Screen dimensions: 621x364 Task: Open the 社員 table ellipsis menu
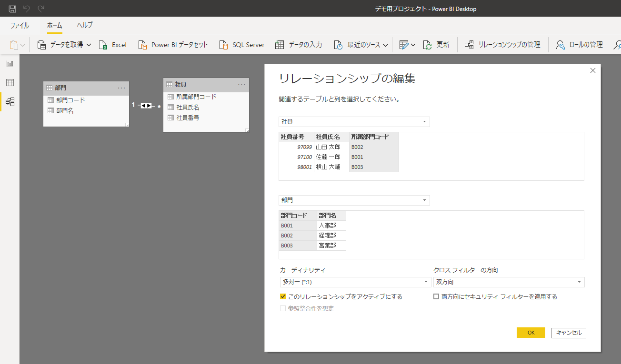click(x=241, y=85)
